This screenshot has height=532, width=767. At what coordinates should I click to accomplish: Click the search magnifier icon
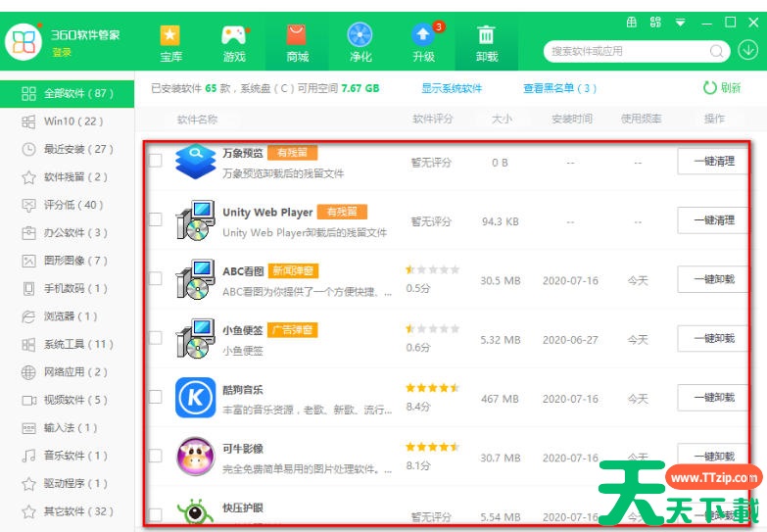pyautogui.click(x=718, y=51)
